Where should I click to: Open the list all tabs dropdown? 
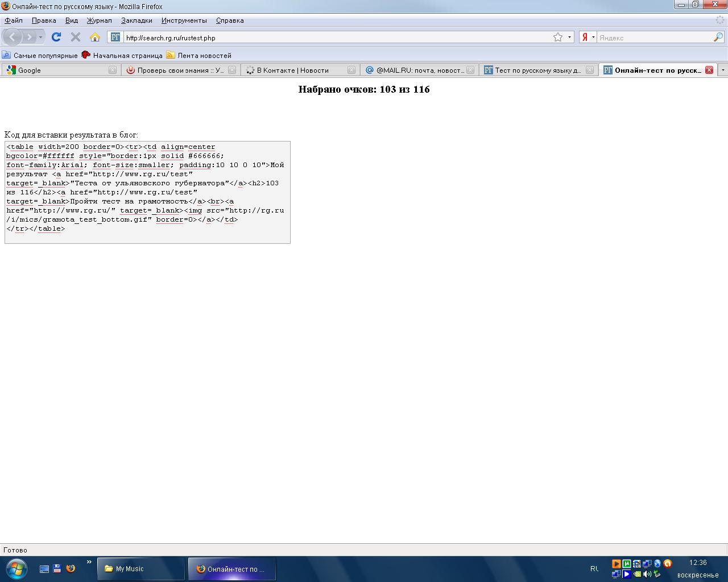723,70
